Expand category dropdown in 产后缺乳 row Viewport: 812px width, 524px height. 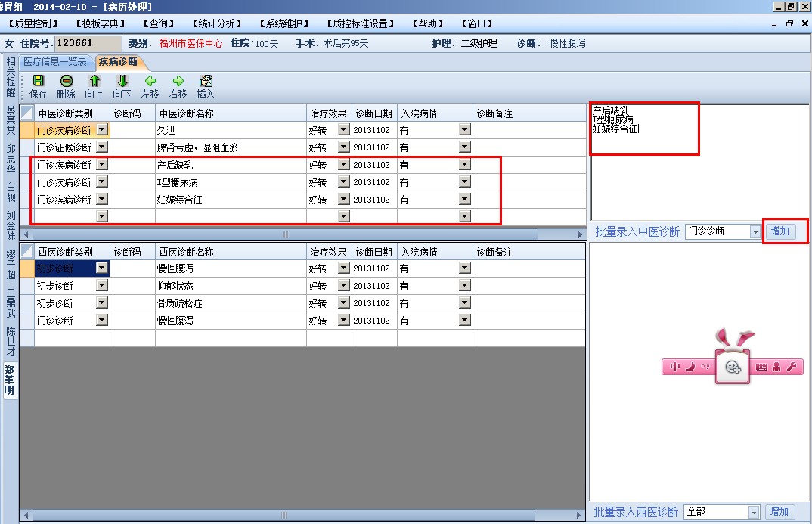[x=102, y=164]
